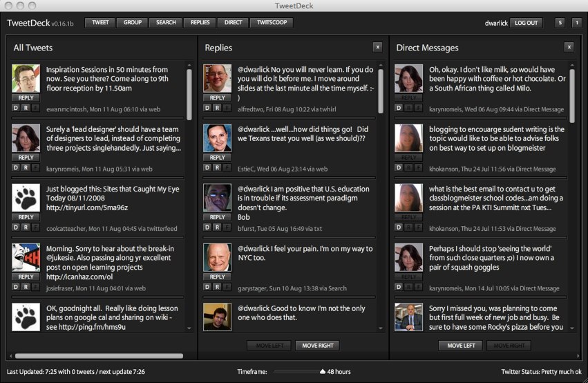Open http://icanhaz.com/ol link
This screenshot has height=383, width=588.
click(79, 277)
